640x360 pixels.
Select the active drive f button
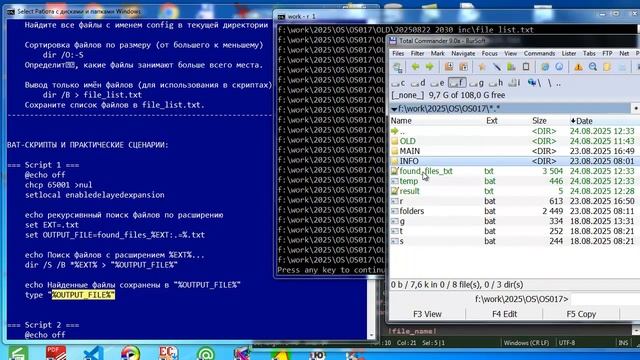(x=457, y=83)
